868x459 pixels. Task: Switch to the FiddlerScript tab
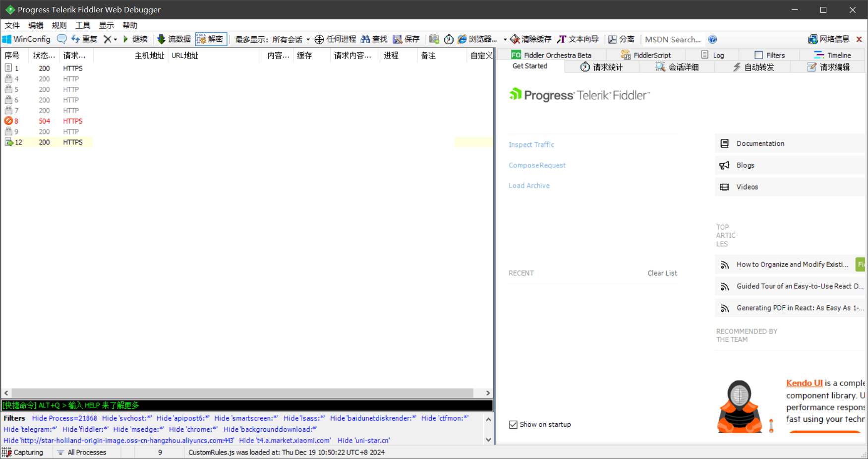tap(646, 55)
